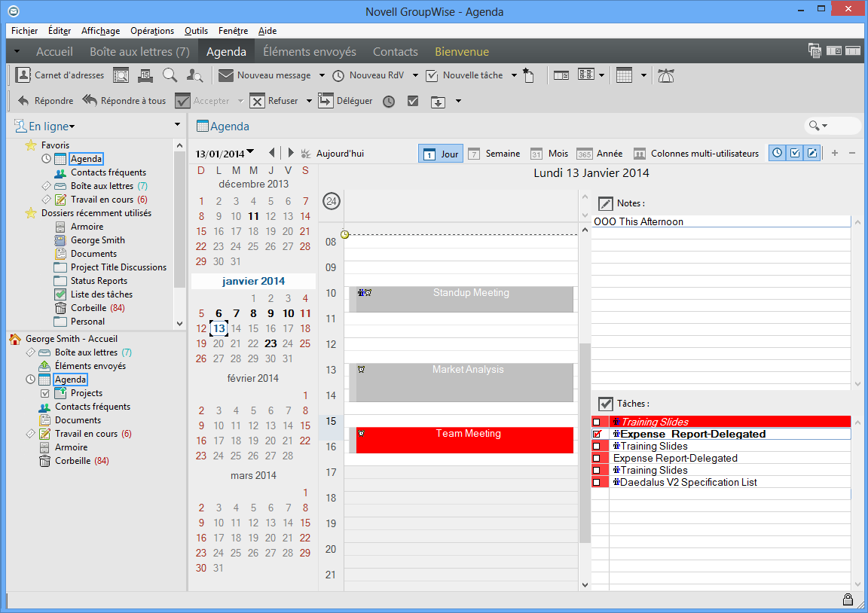This screenshot has width=868, height=613.
Task: Click the folder list scrollbar thumb
Action: point(179,219)
